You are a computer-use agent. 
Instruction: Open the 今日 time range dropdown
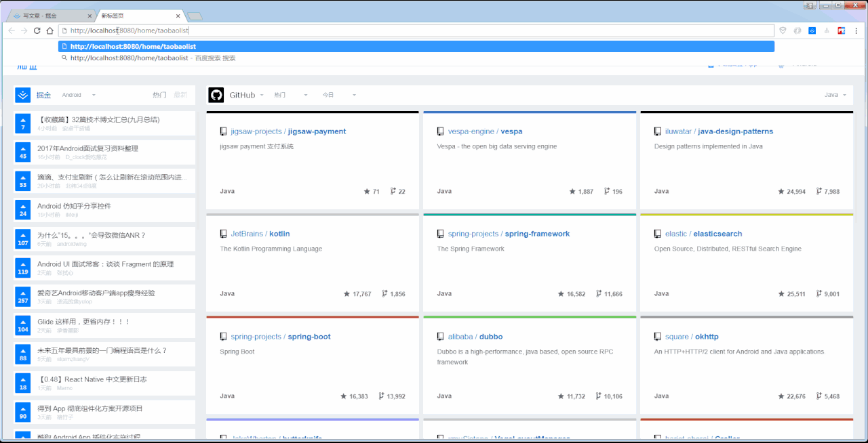(339, 95)
